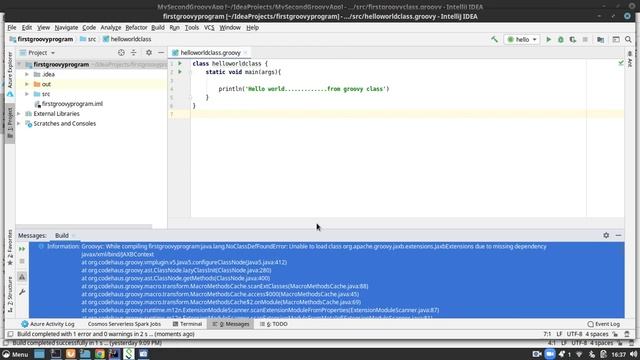Expand the .idea folder
The width and height of the screenshot is (640, 360).
[27, 74]
